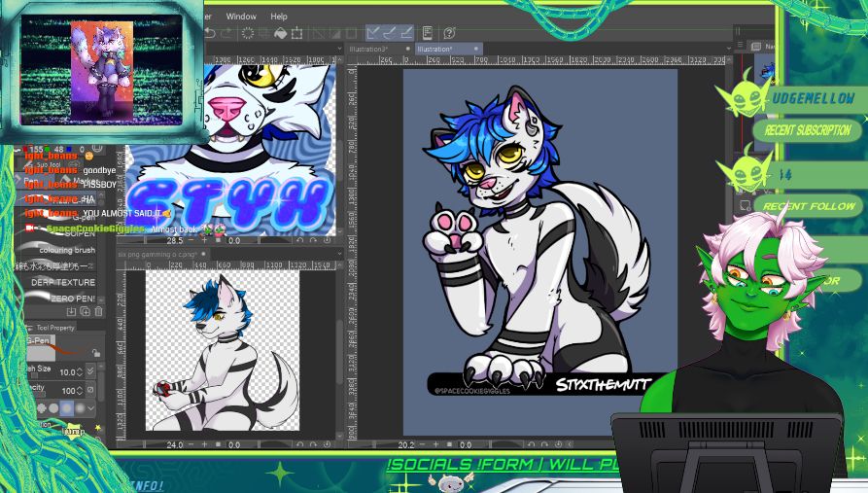Toggle Snap to Grid

click(x=406, y=33)
